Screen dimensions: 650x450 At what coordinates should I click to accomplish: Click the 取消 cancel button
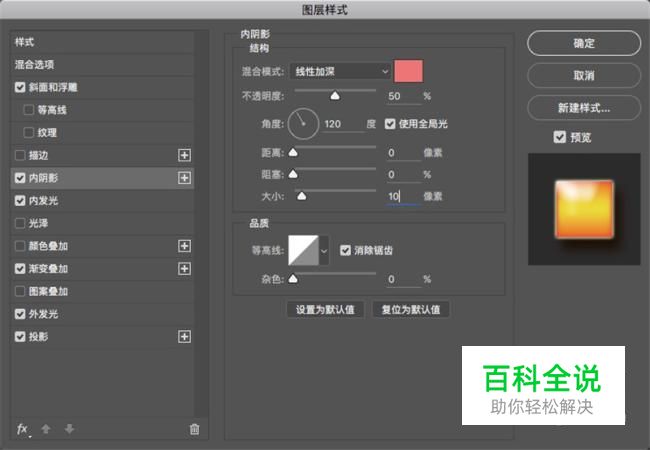(584, 75)
